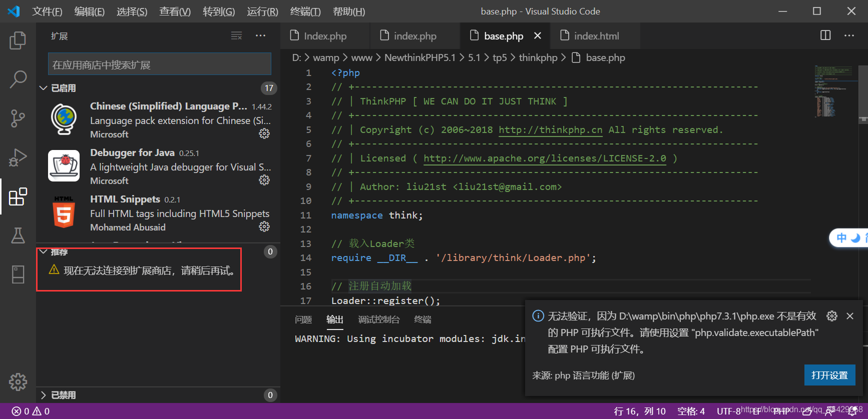Open the Test beaker view
The image size is (868, 419).
tap(18, 235)
